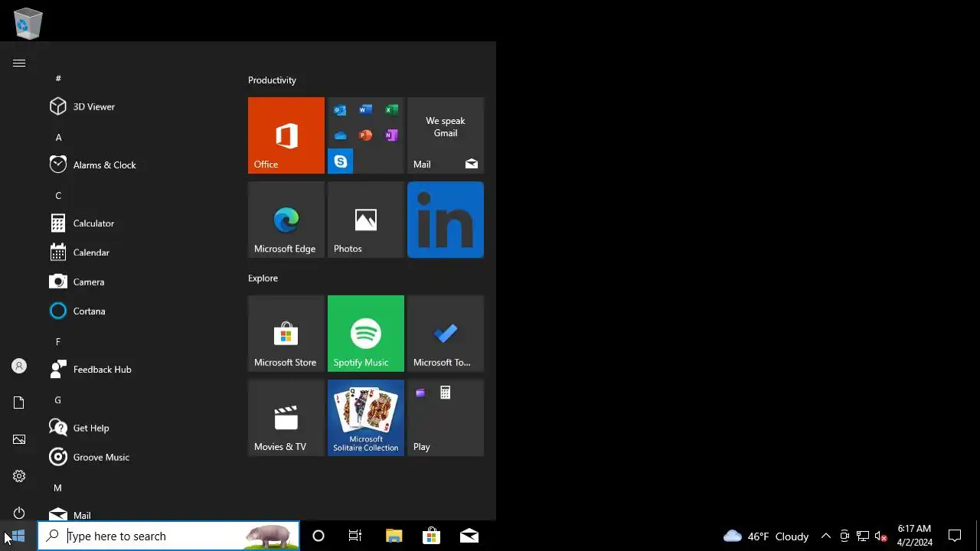Open the weather widget showing 46°F Cloudy
Viewport: 980px width, 551px height.
[x=766, y=536]
